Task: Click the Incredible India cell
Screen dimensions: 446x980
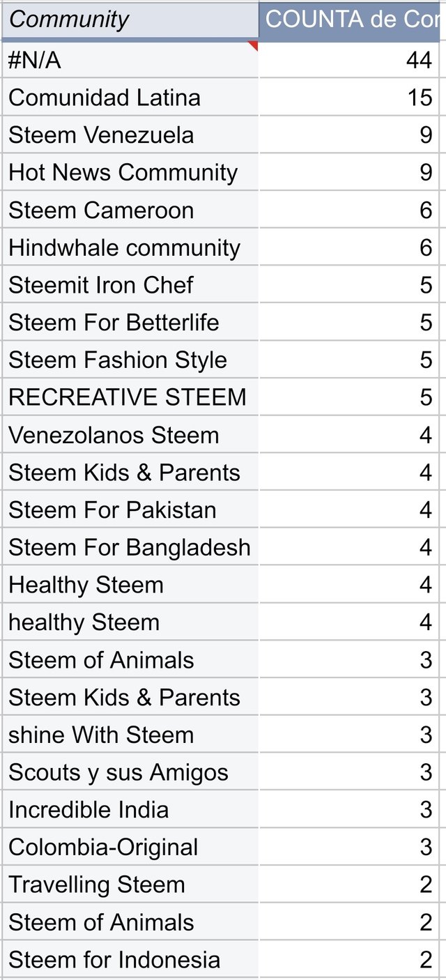Action: click(130, 810)
